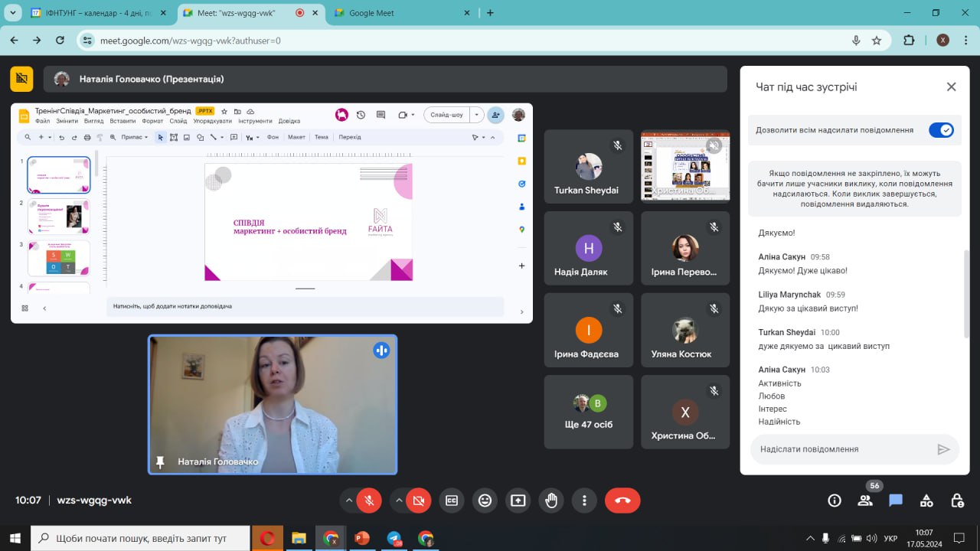Raise hand using the hand icon
The image size is (980, 551).
551,500
